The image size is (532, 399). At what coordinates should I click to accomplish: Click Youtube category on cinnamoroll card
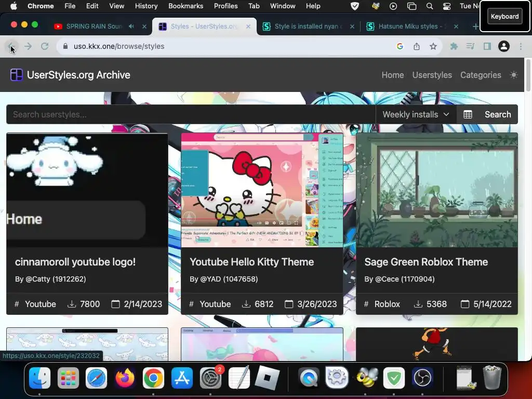41,304
